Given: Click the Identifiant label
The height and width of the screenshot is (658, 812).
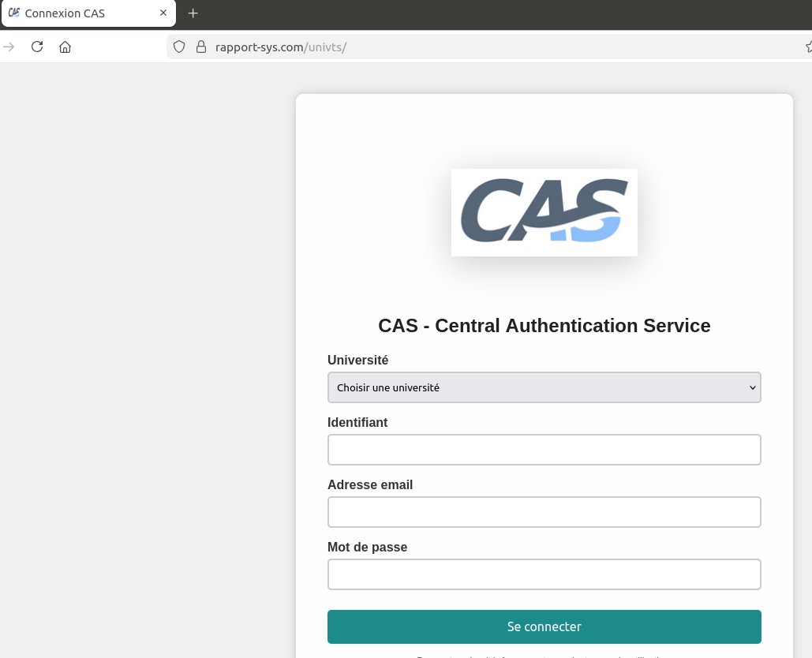Looking at the screenshot, I should [x=357, y=422].
